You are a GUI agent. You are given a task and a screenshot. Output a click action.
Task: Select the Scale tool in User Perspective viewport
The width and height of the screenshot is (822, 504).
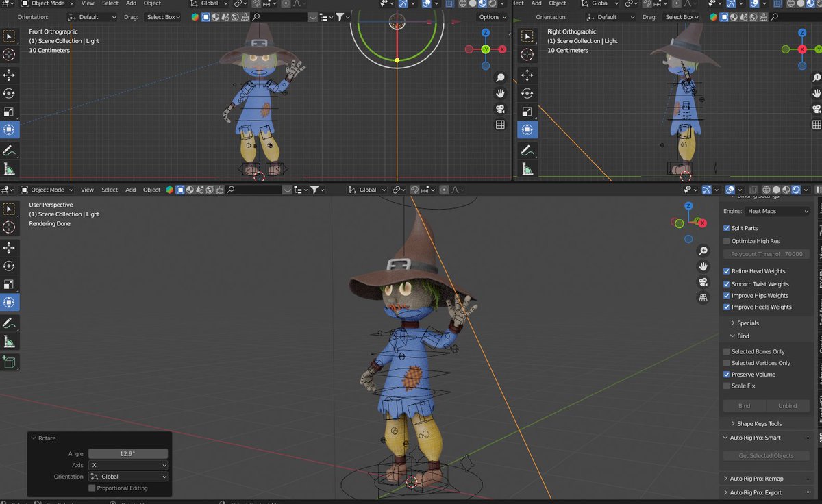click(x=9, y=284)
